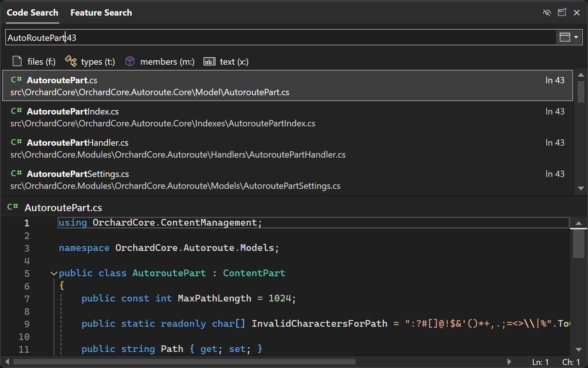
Task: Select the Code Search tab
Action: [x=32, y=13]
